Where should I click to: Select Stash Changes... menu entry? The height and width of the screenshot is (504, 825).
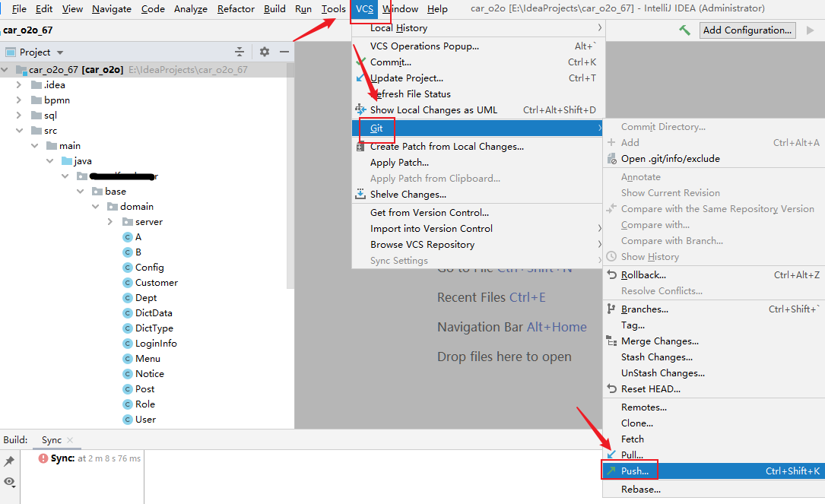713,357
